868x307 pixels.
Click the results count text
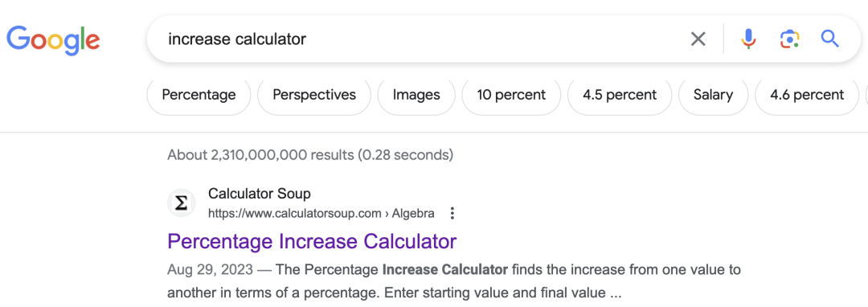point(310,155)
